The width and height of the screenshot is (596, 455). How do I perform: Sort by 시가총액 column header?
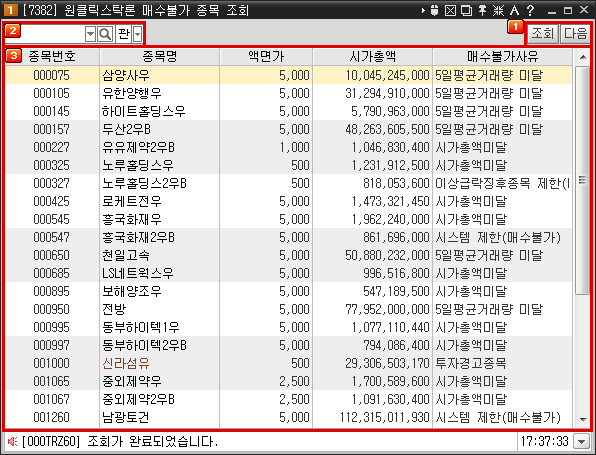click(372, 57)
